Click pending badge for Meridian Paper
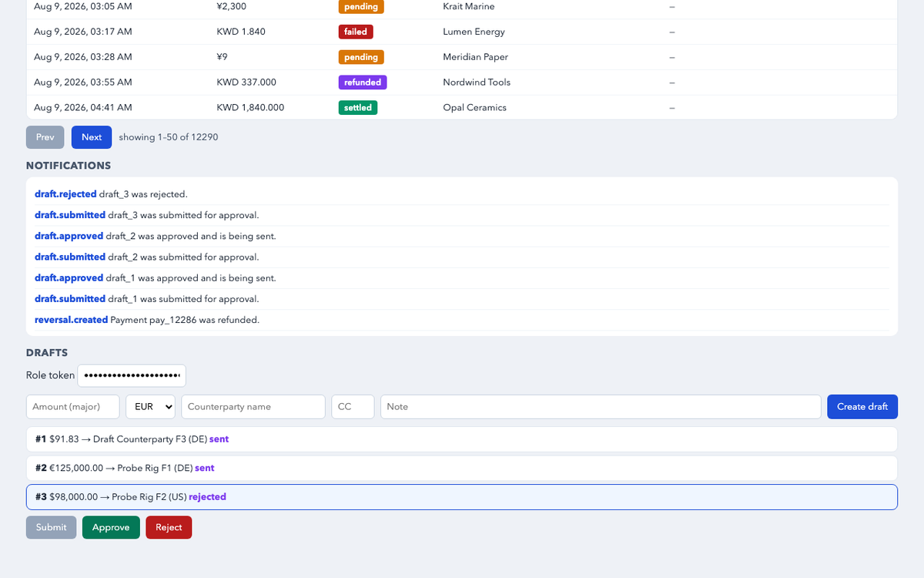The width and height of the screenshot is (924, 578). coord(361,57)
